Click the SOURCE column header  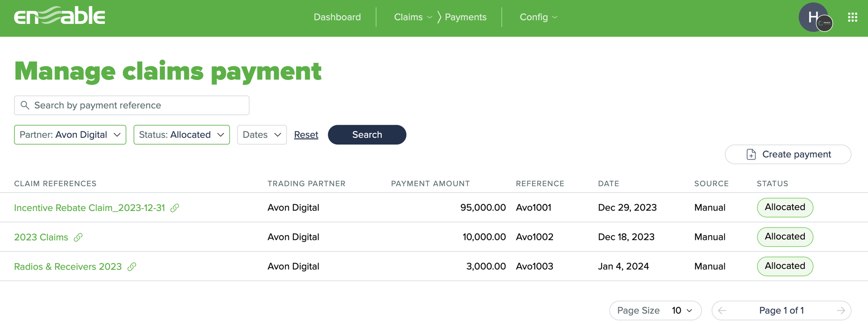[712, 183]
